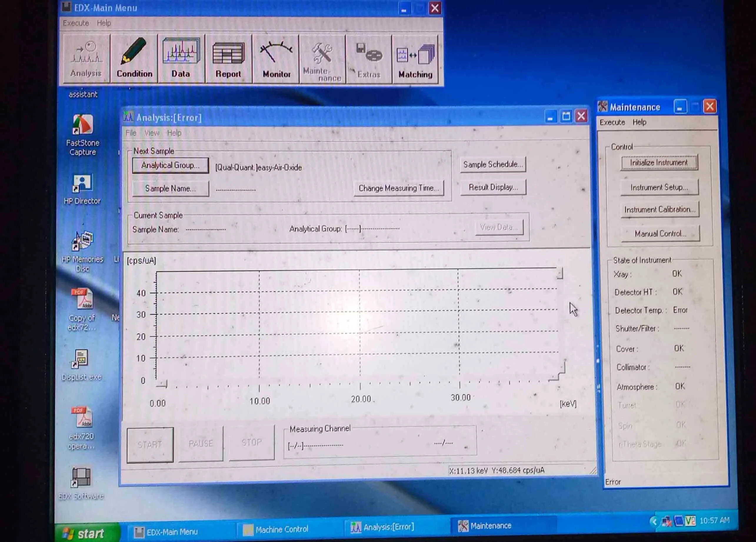Click the Windows start button

pyautogui.click(x=84, y=533)
